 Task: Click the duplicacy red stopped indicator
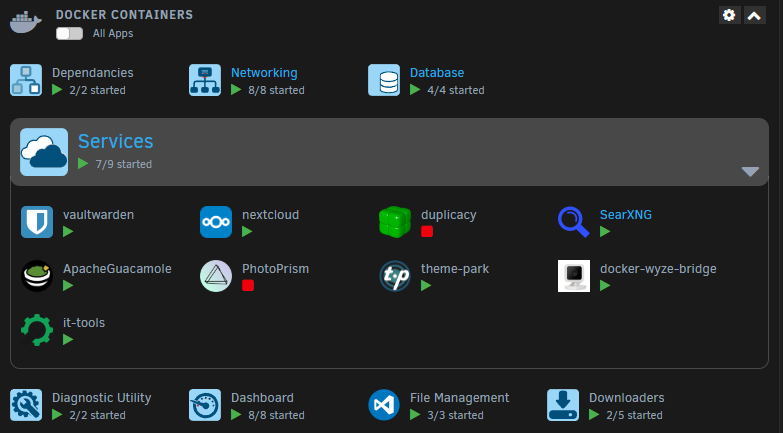[427, 231]
